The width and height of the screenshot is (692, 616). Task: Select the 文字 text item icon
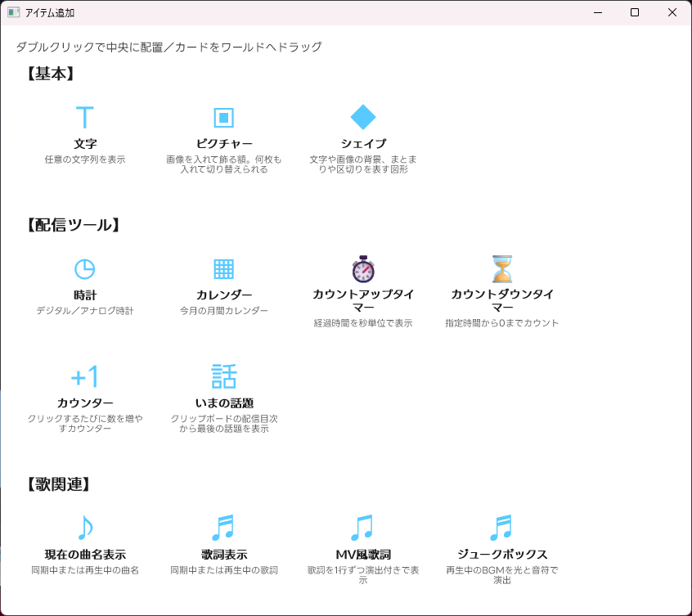[x=85, y=117]
